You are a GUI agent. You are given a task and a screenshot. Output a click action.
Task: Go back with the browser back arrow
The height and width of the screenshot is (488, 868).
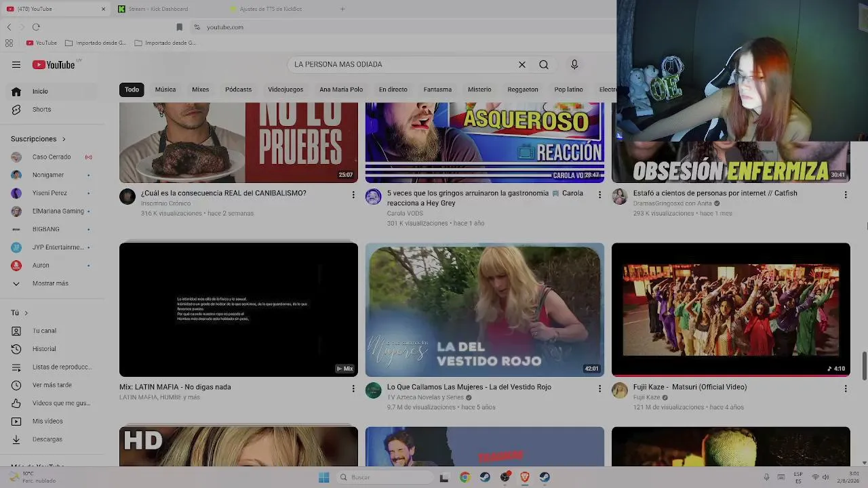click(9, 27)
